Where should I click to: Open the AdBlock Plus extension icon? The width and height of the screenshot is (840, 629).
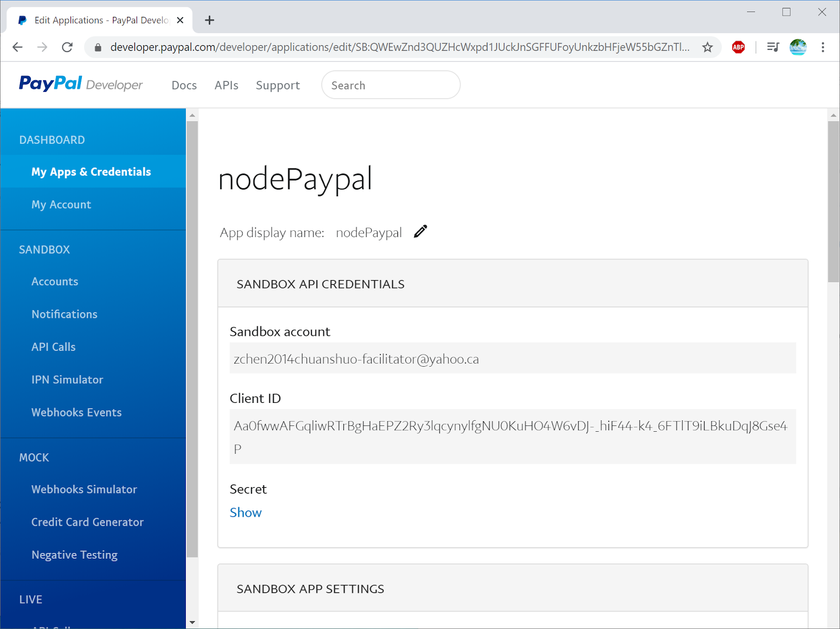(739, 47)
